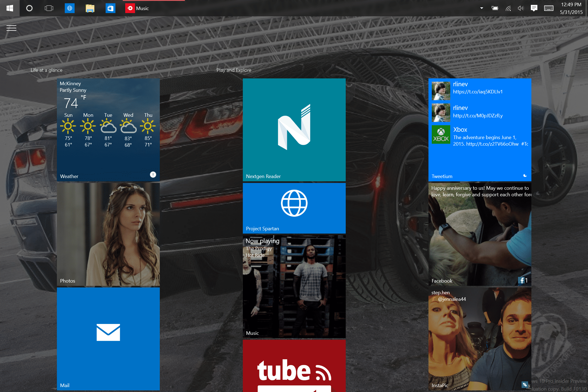Open the Weather tile for McKinney
The width and height of the screenshot is (588, 392).
(108, 130)
